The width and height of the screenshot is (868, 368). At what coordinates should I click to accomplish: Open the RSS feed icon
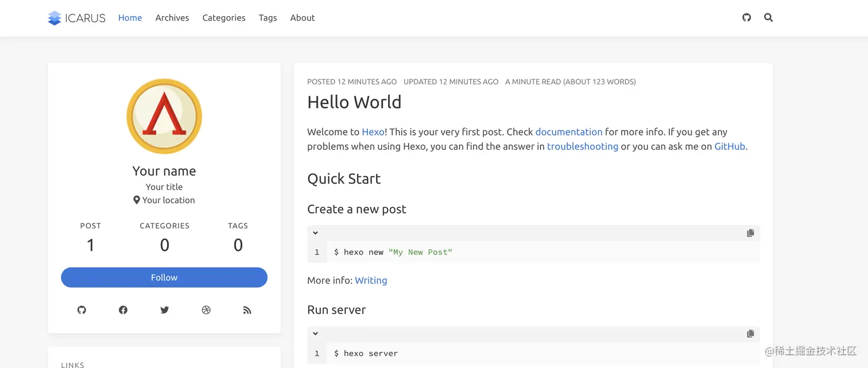pyautogui.click(x=247, y=310)
